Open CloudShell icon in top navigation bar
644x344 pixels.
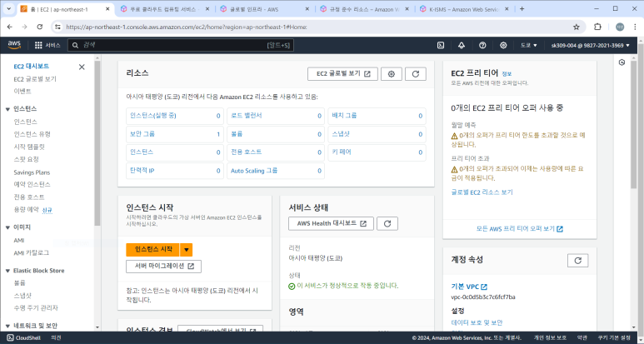pos(441,45)
